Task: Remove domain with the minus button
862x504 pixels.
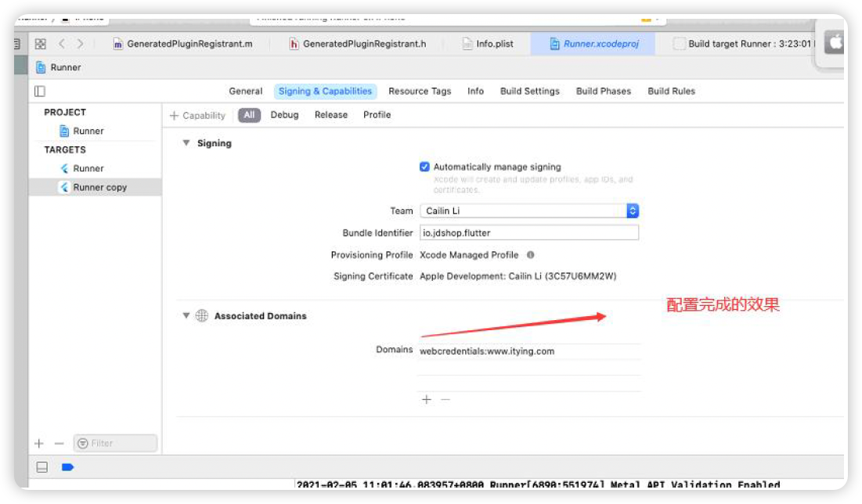Action: [445, 400]
